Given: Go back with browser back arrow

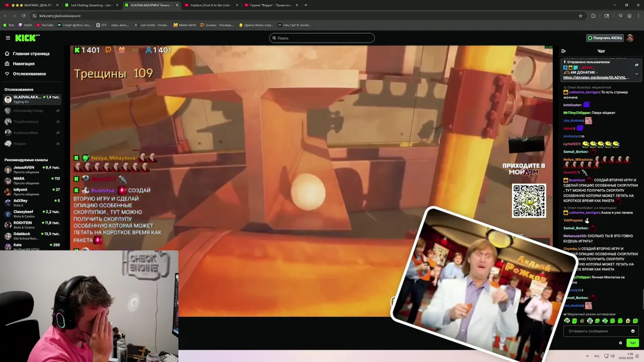Looking at the screenshot, I should click(x=6, y=16).
